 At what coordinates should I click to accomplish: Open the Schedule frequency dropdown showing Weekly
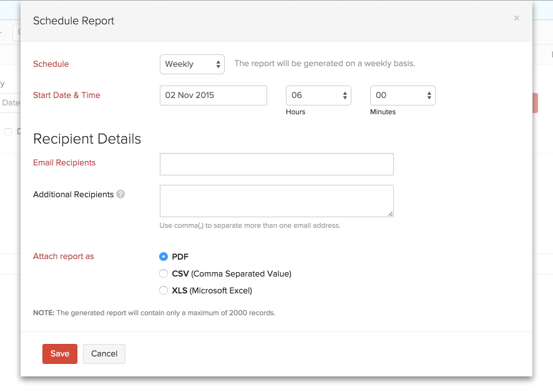[x=192, y=64]
